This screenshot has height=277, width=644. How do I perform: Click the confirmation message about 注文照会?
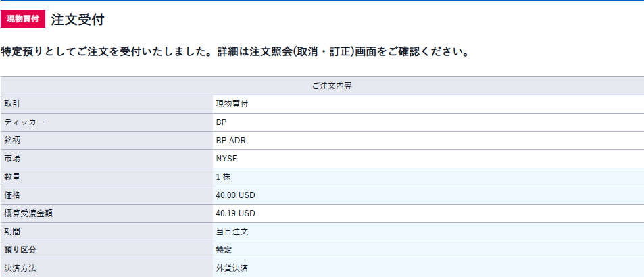tap(235, 53)
